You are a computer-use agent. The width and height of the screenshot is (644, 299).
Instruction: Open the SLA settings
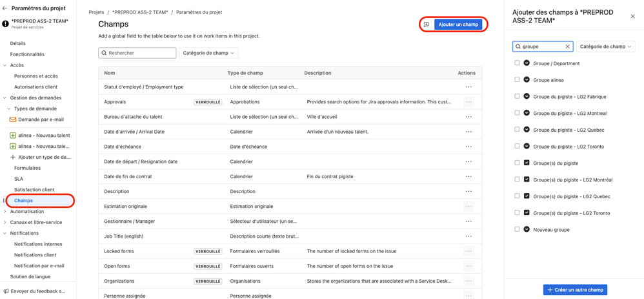coord(19,179)
